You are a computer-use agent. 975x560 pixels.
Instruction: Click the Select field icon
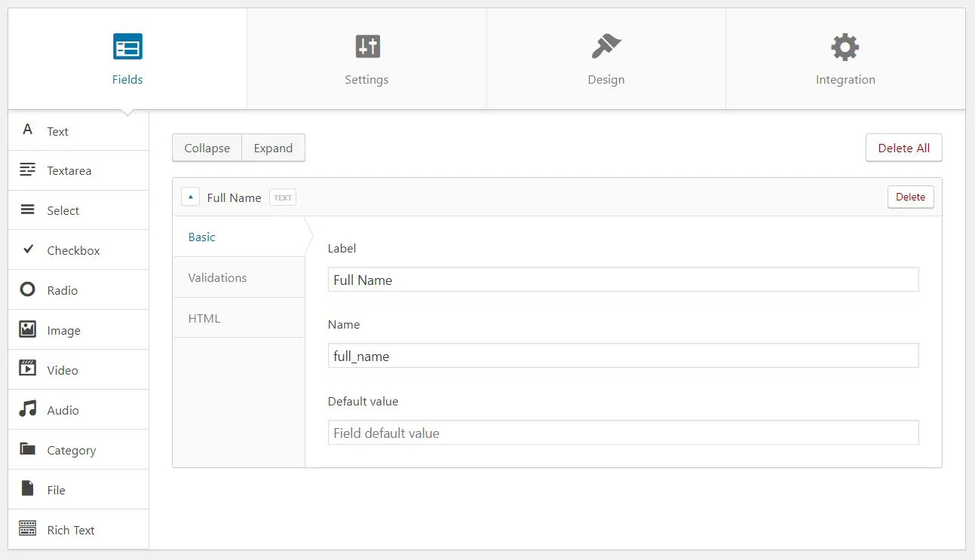pos(28,210)
